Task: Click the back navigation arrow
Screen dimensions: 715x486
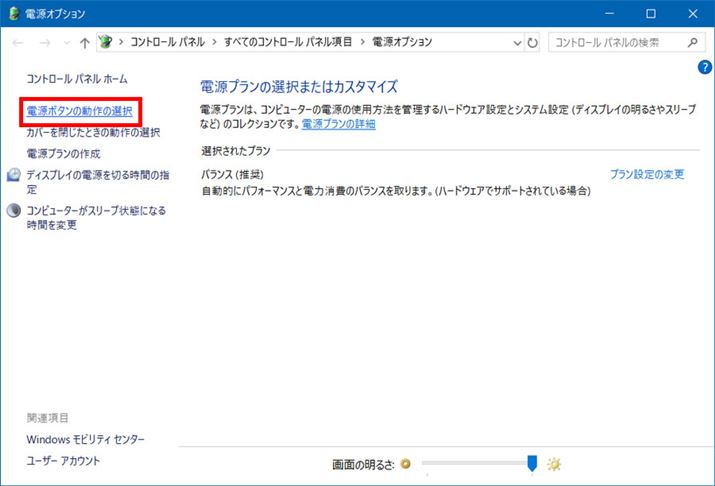Action: (18, 43)
